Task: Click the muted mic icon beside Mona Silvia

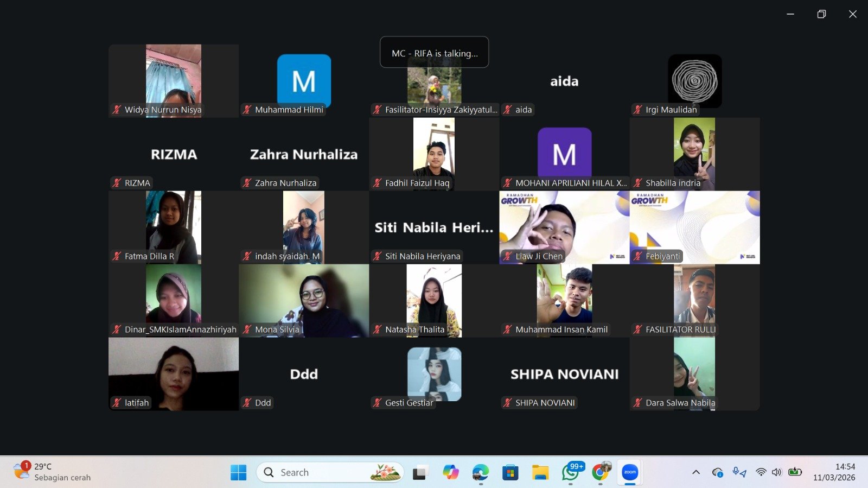Action: point(247,329)
